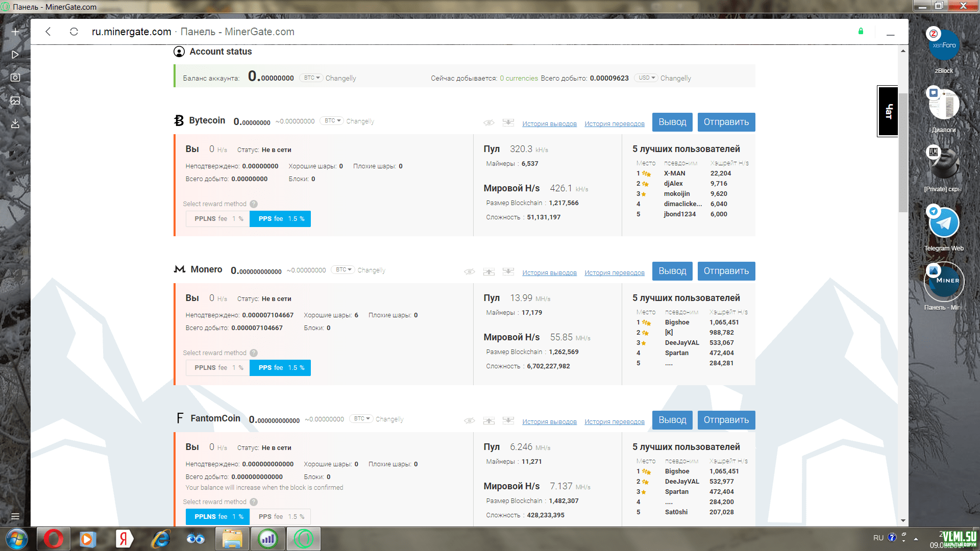980x551 pixels.
Task: Select PPLNS fee 1% for Monero
Action: pos(218,368)
